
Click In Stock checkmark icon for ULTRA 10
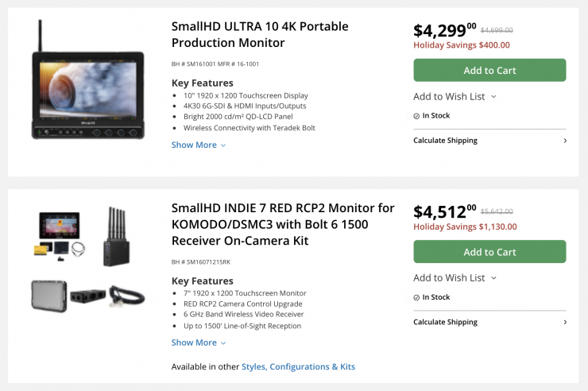coord(416,116)
